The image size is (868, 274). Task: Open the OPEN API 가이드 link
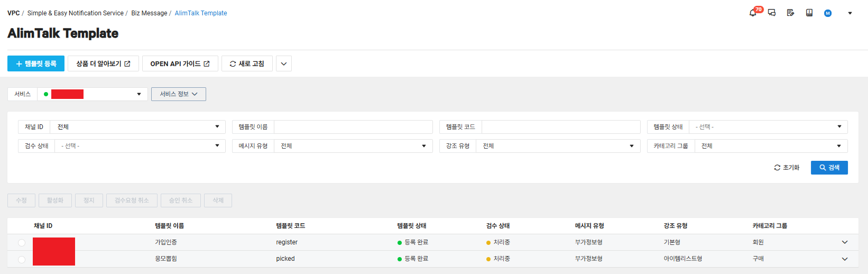180,63
